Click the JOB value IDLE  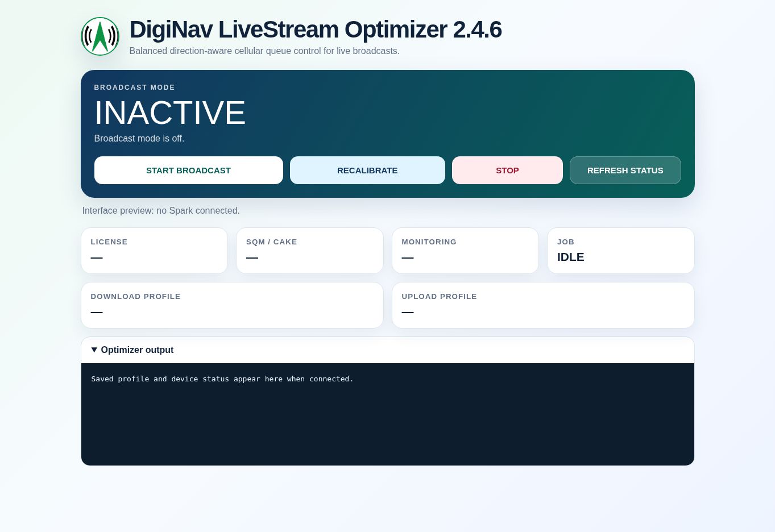click(x=571, y=257)
